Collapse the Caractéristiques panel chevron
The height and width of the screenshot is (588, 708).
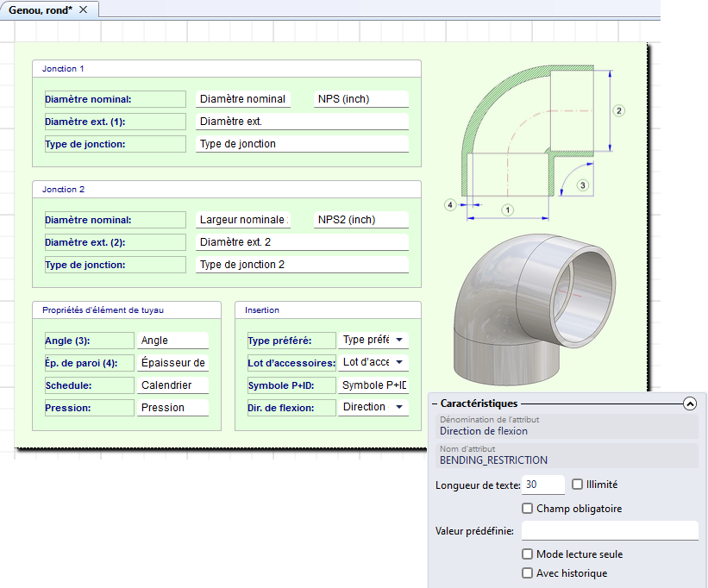coord(689,403)
